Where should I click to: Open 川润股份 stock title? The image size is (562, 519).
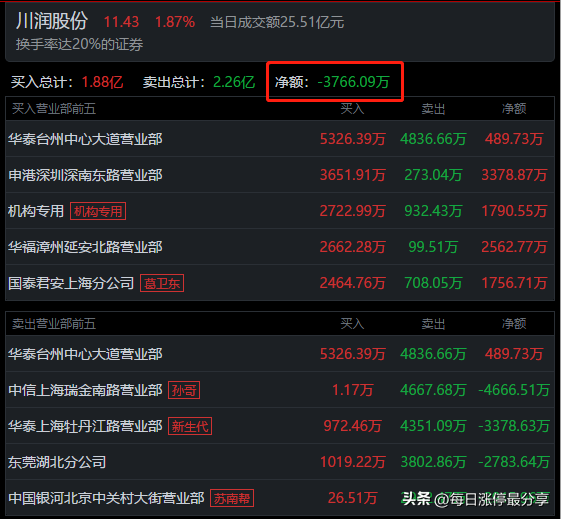click(52, 21)
